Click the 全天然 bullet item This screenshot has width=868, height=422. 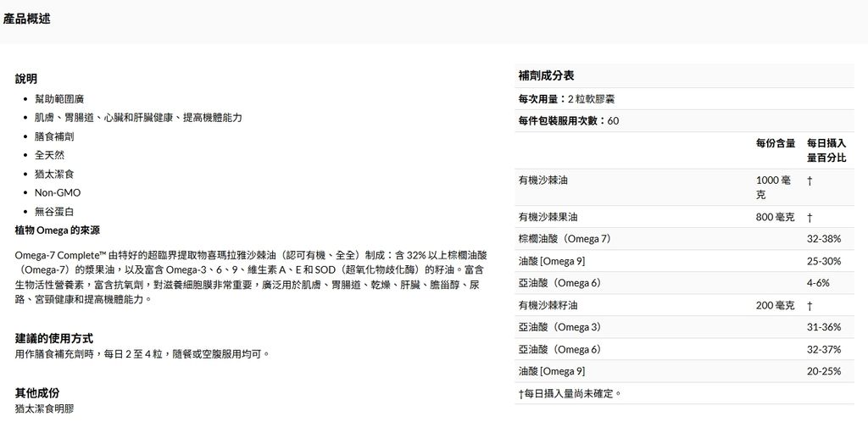click(x=49, y=155)
